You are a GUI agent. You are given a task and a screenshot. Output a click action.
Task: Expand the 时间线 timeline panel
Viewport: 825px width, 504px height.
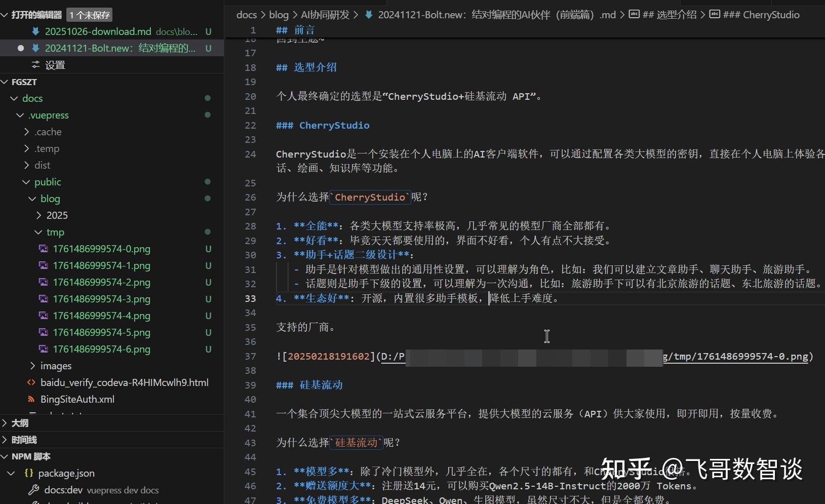coord(5,440)
